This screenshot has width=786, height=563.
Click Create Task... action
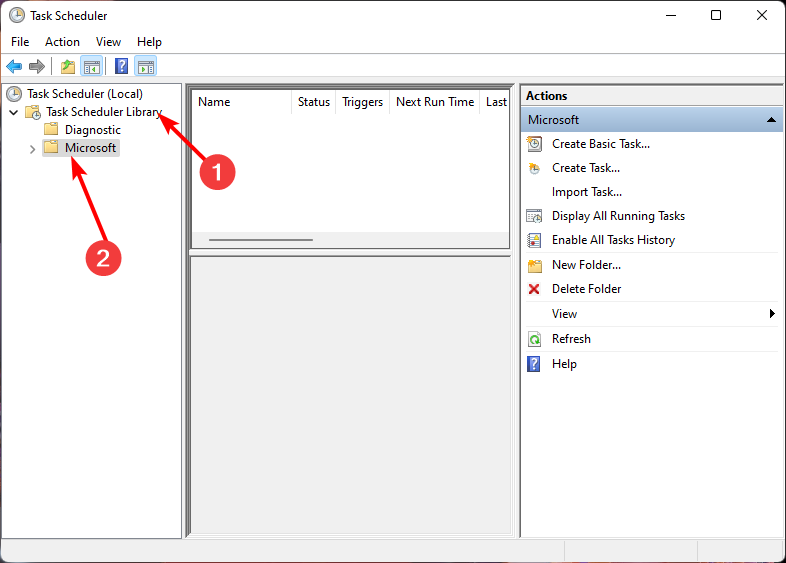(x=585, y=168)
